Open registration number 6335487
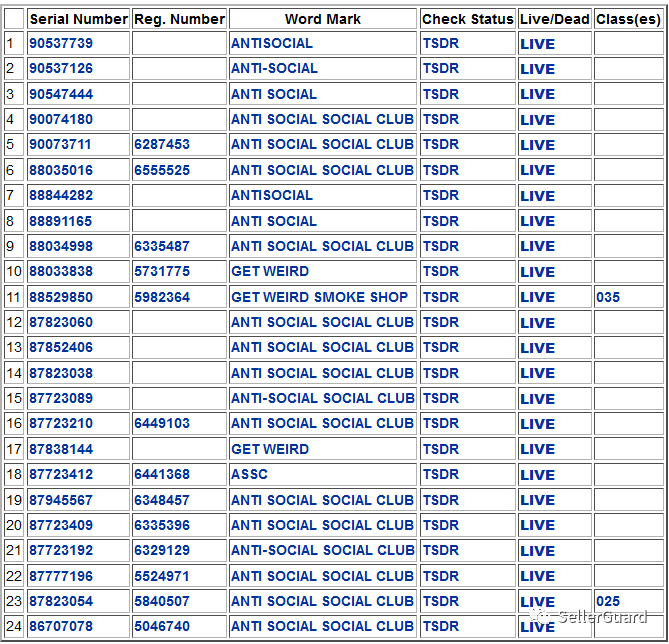 click(x=162, y=246)
